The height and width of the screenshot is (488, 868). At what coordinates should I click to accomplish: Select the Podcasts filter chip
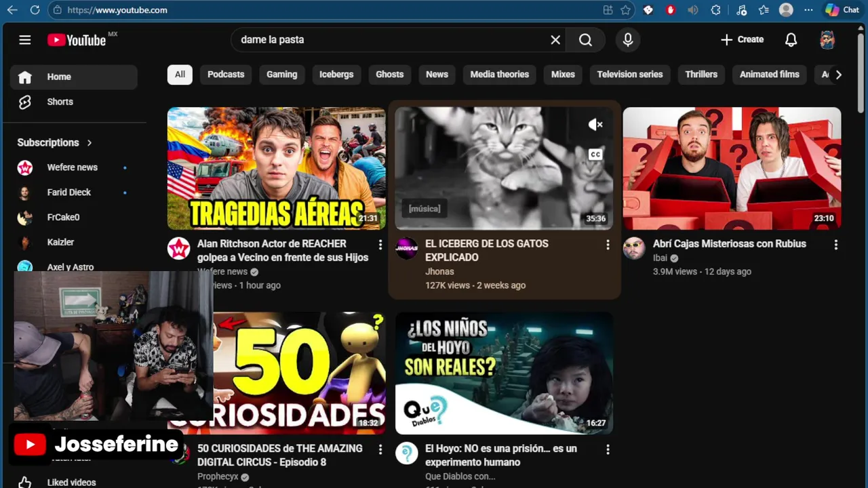coord(226,75)
